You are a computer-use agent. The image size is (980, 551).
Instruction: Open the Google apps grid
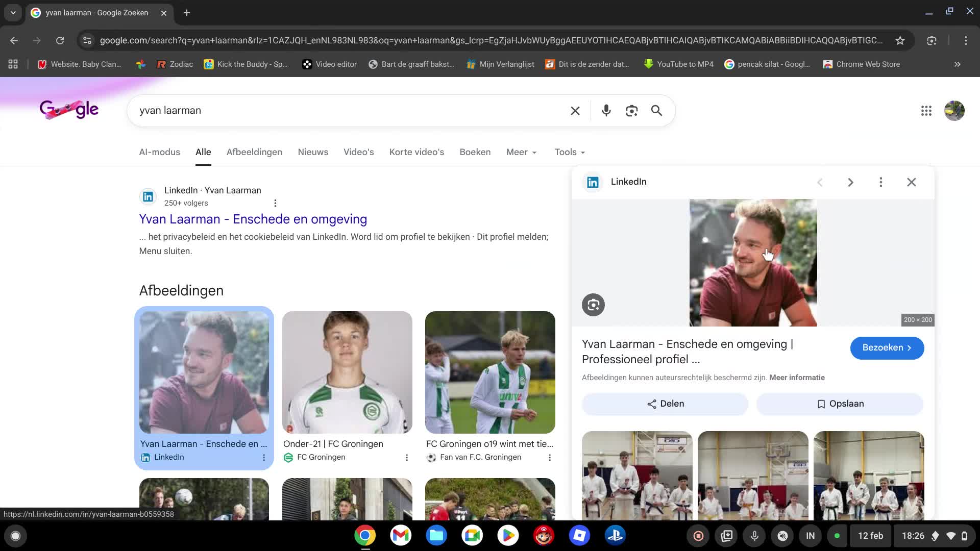tap(926, 111)
